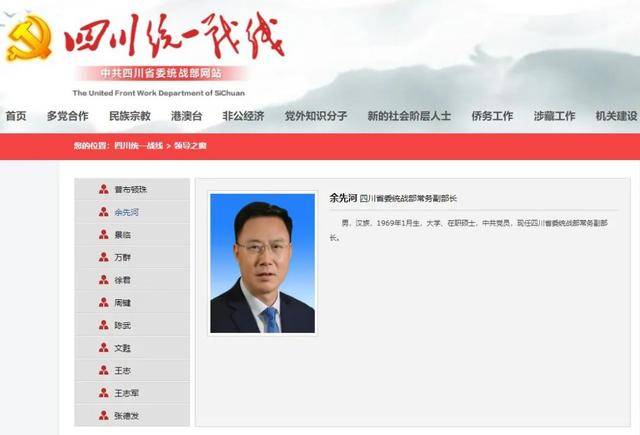Select 新的社会阶层人士 in the nav bar
Viewport: 640px width, 435px height.
coord(409,116)
